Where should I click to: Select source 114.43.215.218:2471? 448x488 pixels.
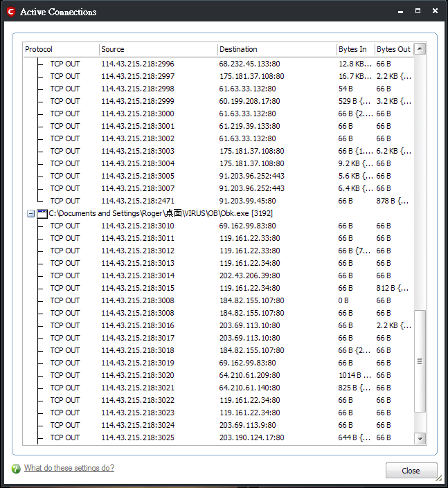[x=138, y=201]
